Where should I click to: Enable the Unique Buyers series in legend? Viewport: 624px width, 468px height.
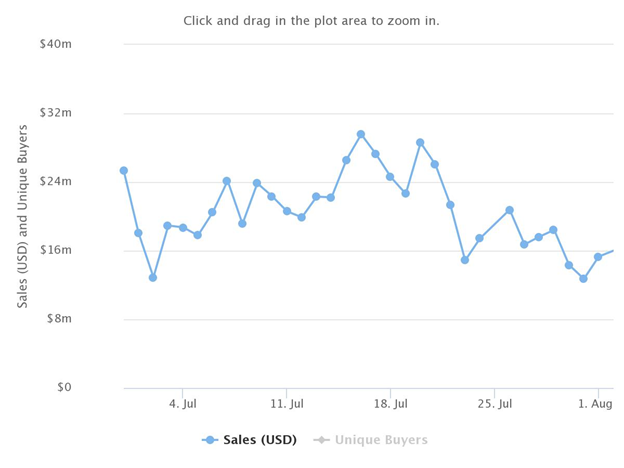point(370,440)
